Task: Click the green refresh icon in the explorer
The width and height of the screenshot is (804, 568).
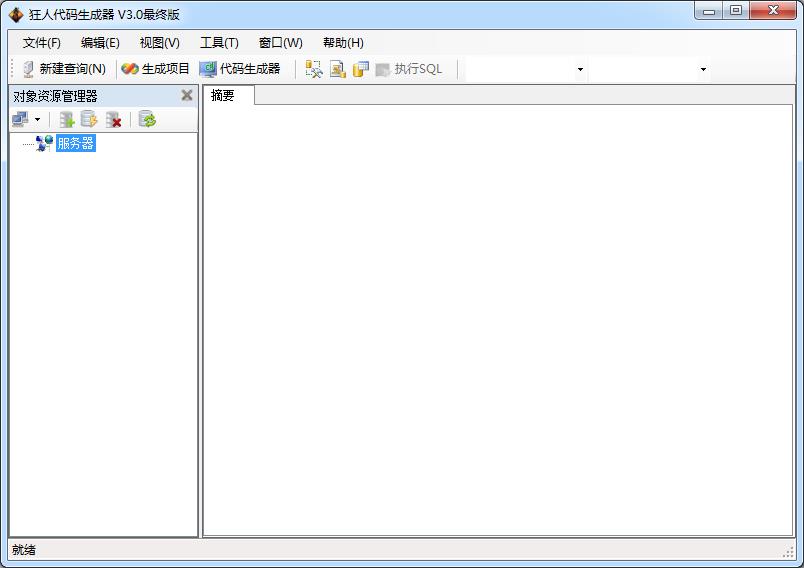Action: coord(147,120)
